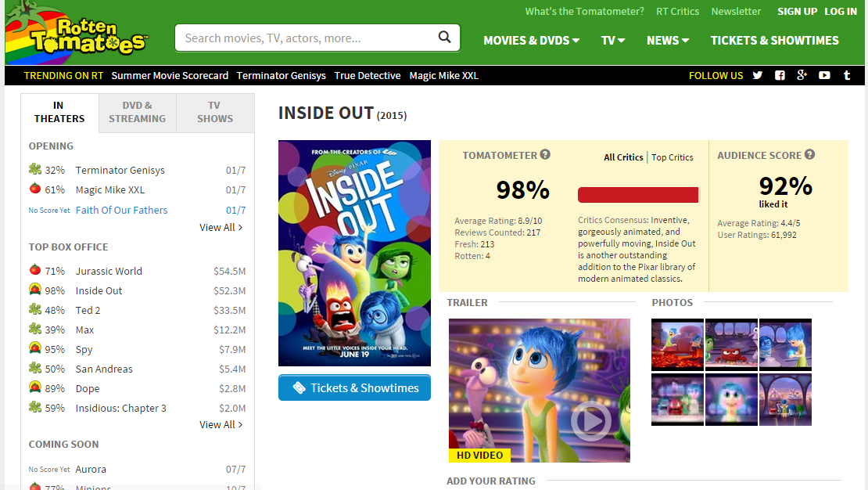The height and width of the screenshot is (490, 868).
Task: Click the red Tomatometer score bar
Action: 638,195
